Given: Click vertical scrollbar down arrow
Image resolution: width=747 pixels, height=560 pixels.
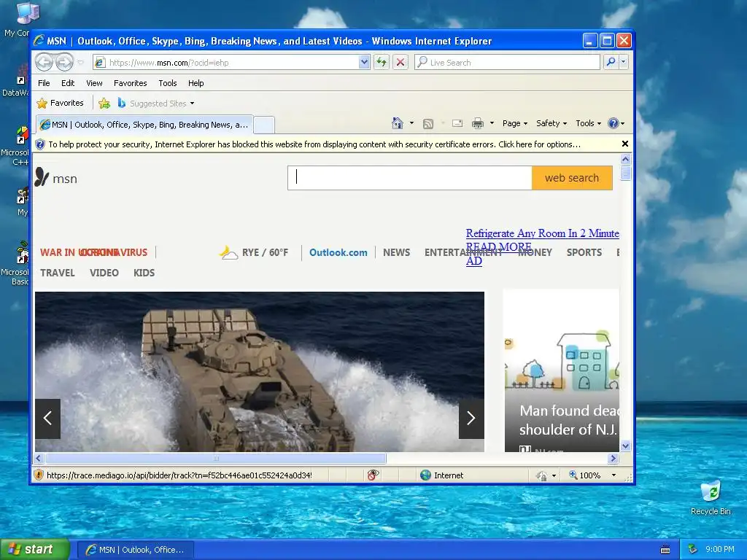Looking at the screenshot, I should [625, 446].
